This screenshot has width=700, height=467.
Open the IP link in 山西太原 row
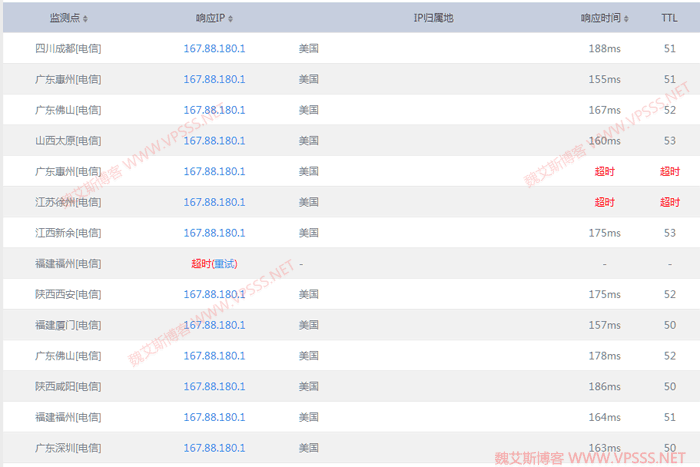[x=214, y=141]
